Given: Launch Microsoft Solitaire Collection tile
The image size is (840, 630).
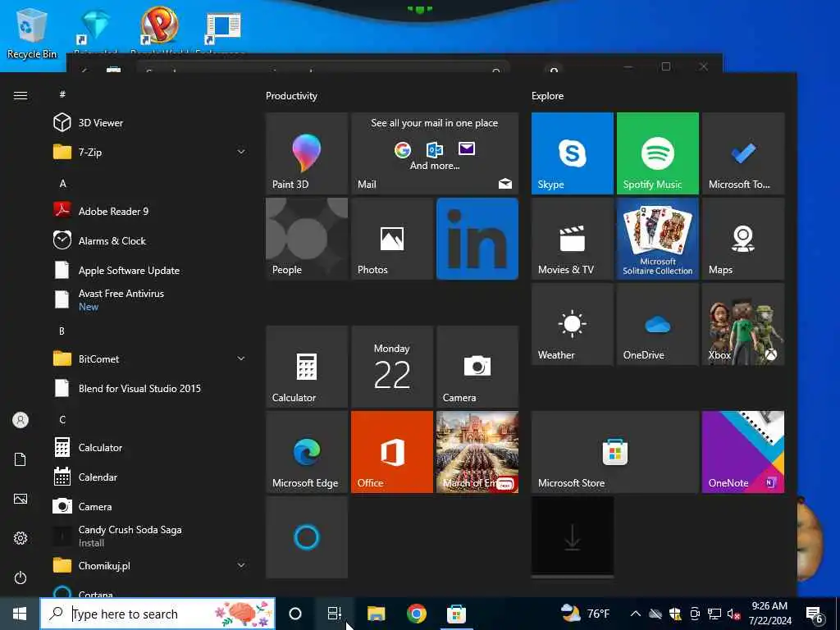Looking at the screenshot, I should coord(657,239).
